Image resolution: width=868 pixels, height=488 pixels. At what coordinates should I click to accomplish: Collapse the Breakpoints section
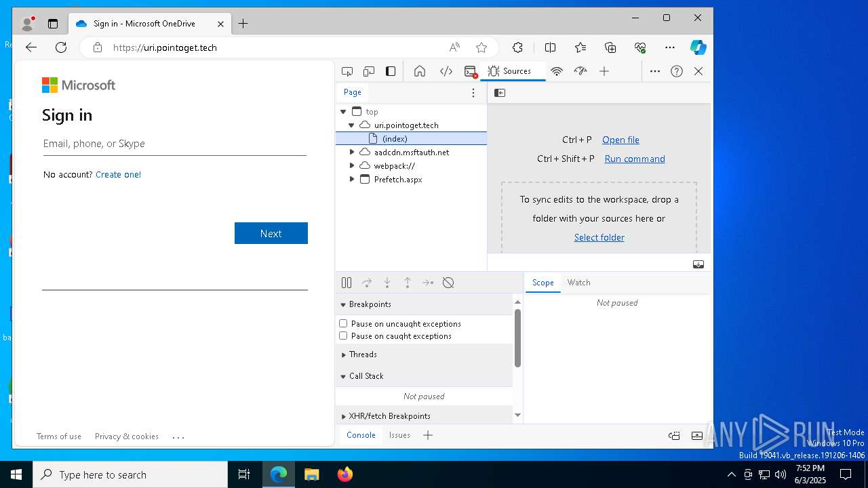click(343, 304)
